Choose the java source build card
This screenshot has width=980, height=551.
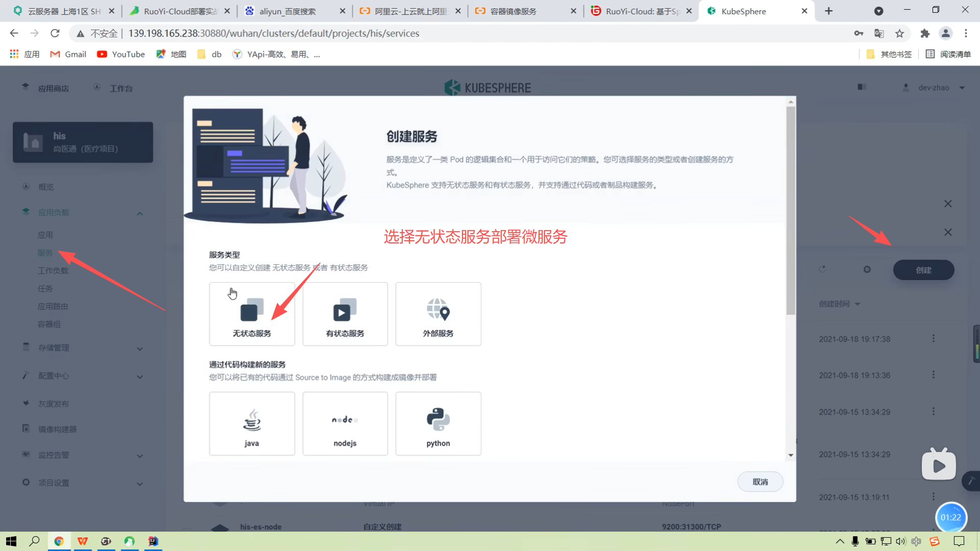click(252, 423)
